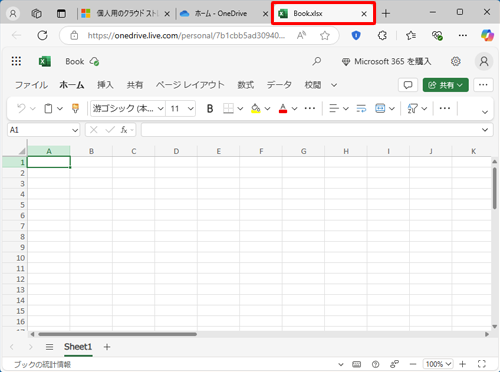Viewport: 500px width, 372px height.
Task: Select the Sheet1 sheet tab
Action: pos(78,347)
